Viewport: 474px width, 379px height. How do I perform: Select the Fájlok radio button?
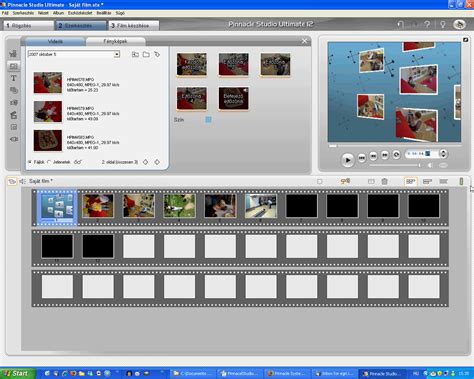point(30,162)
